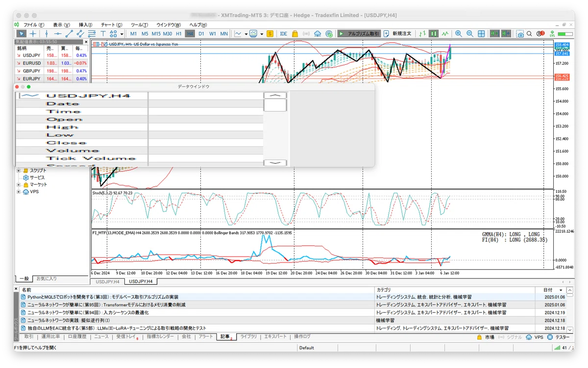588x368 pixels.
Task: Select the Fibonacci retracement tool
Action: click(x=92, y=34)
